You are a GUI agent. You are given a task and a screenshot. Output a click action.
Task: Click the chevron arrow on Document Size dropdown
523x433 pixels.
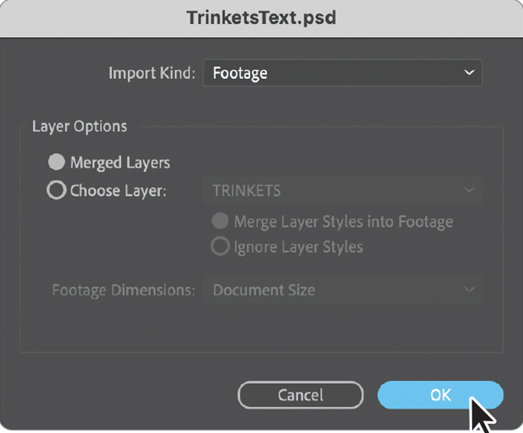tap(469, 289)
